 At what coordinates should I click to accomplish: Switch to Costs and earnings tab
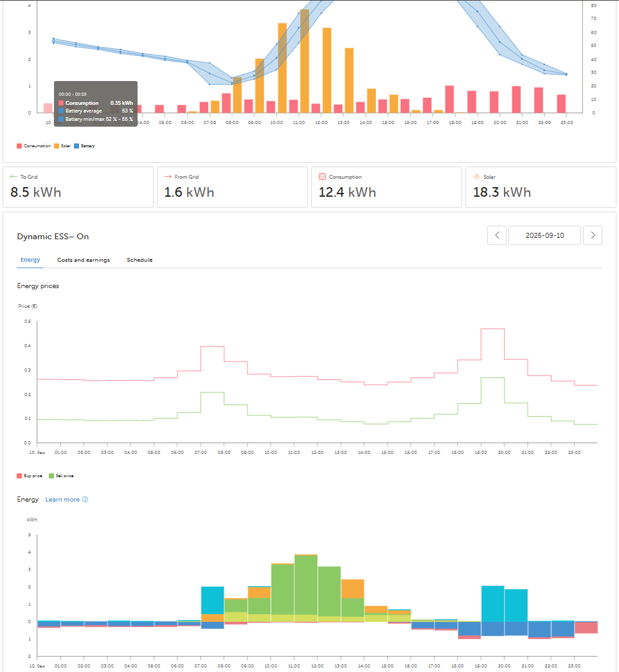pos(84,260)
